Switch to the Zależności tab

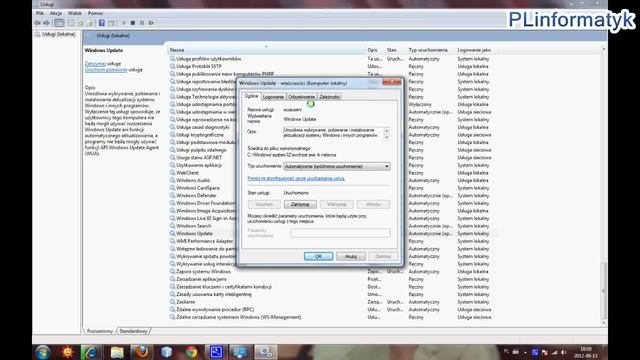coord(329,97)
